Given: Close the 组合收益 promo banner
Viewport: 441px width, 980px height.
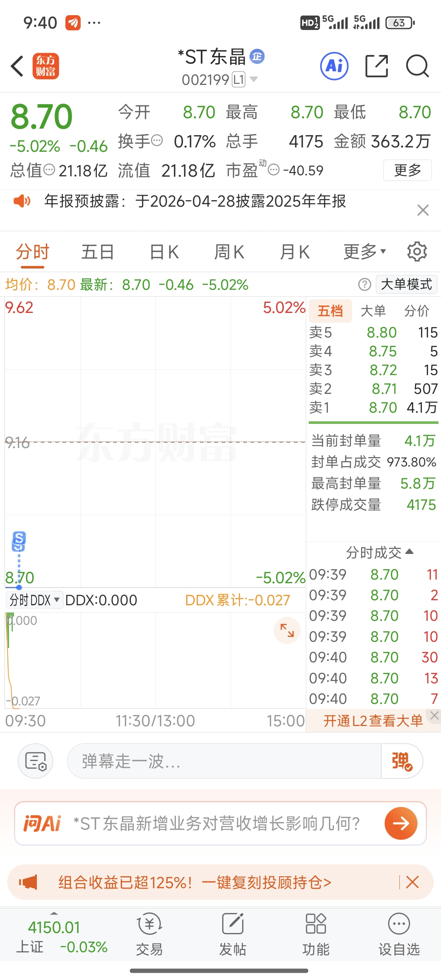Looking at the screenshot, I should [412, 882].
